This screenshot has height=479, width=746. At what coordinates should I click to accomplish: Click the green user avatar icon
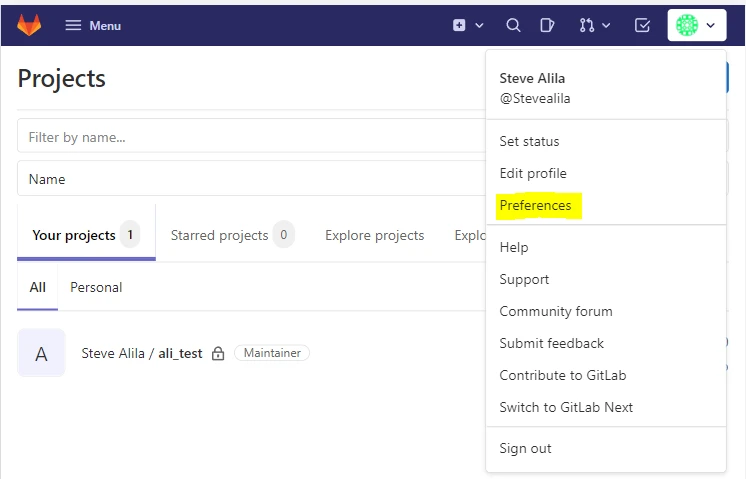(686, 25)
